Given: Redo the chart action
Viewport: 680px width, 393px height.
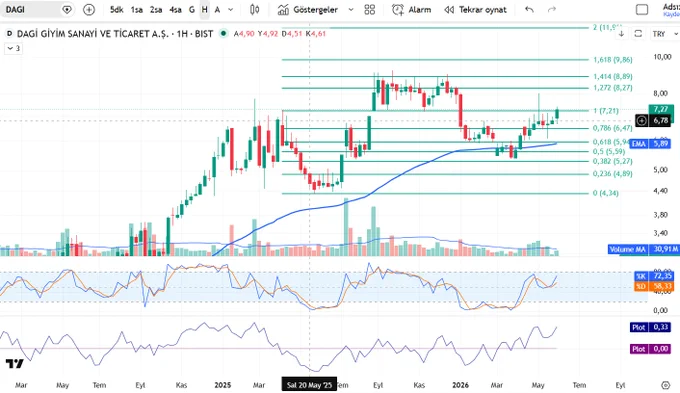Looking at the screenshot, I should 552,10.
